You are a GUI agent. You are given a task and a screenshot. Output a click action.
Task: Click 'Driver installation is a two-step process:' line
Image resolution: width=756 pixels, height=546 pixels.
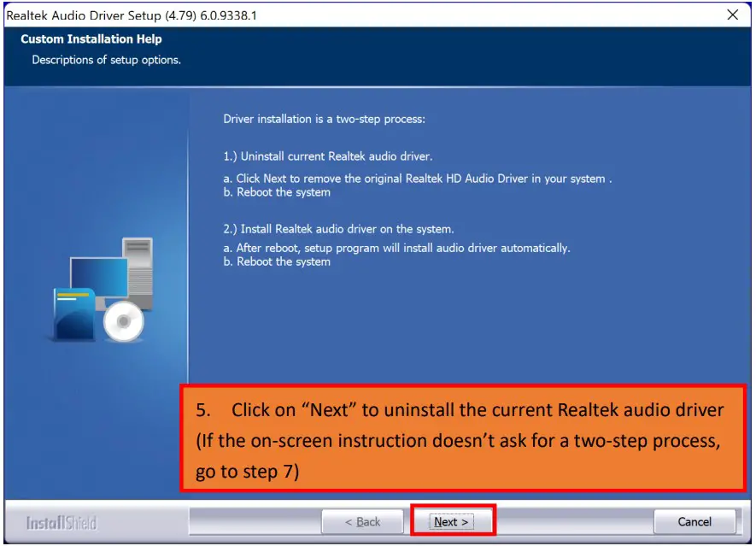click(324, 119)
